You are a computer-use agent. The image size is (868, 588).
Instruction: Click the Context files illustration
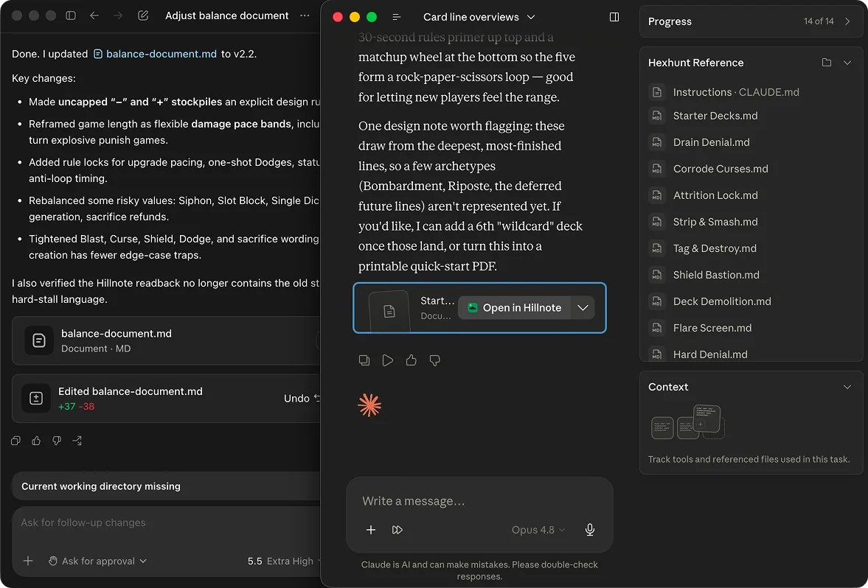click(x=687, y=423)
